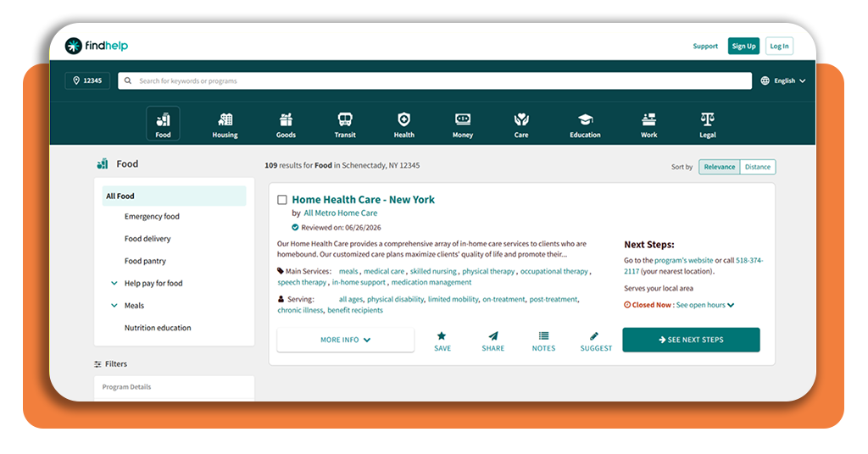The height and width of the screenshot is (454, 868).
Task: Open the English language dropdown
Action: coord(783,80)
